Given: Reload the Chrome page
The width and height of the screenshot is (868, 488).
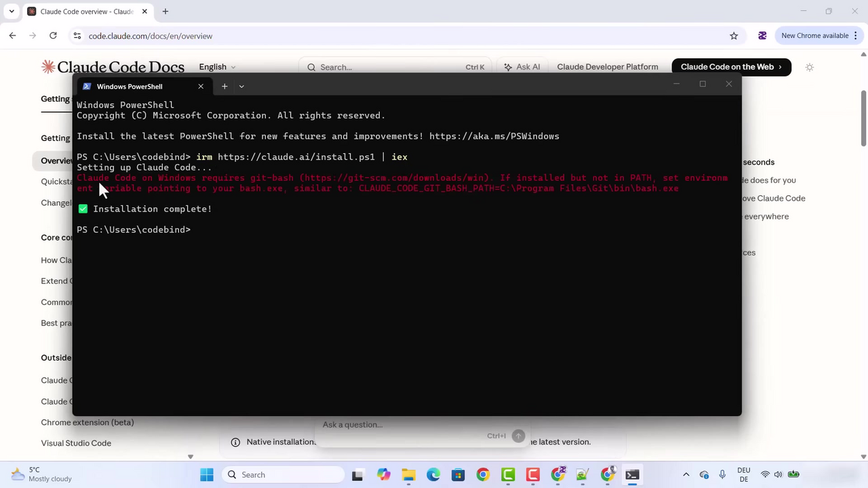Looking at the screenshot, I should pyautogui.click(x=53, y=36).
